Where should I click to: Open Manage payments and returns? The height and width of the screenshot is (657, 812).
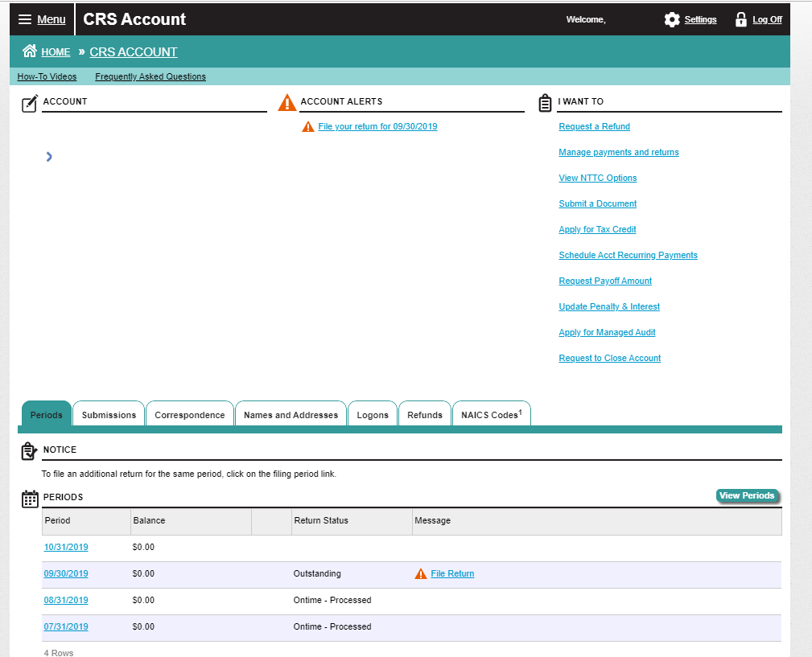tap(618, 152)
